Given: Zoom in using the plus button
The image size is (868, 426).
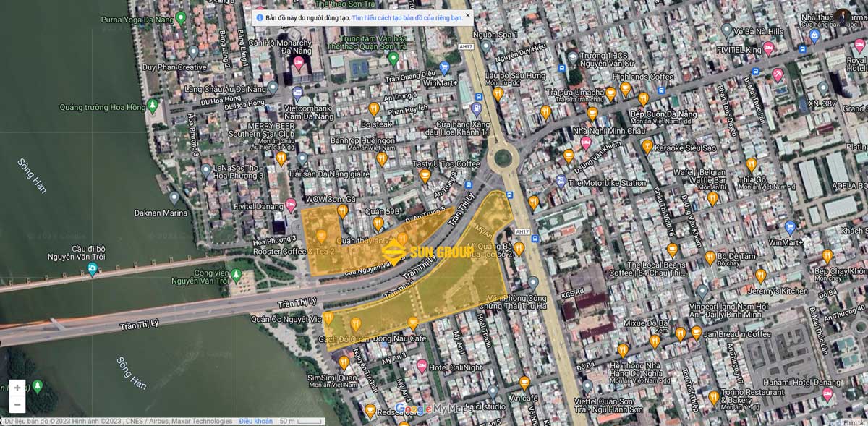Looking at the screenshot, I should (x=17, y=388).
